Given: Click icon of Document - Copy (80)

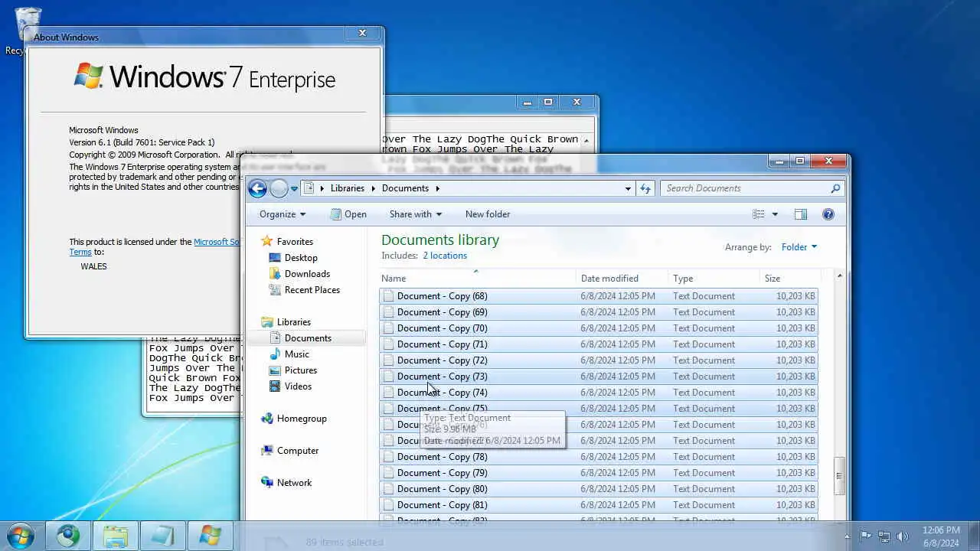Looking at the screenshot, I should tap(388, 489).
